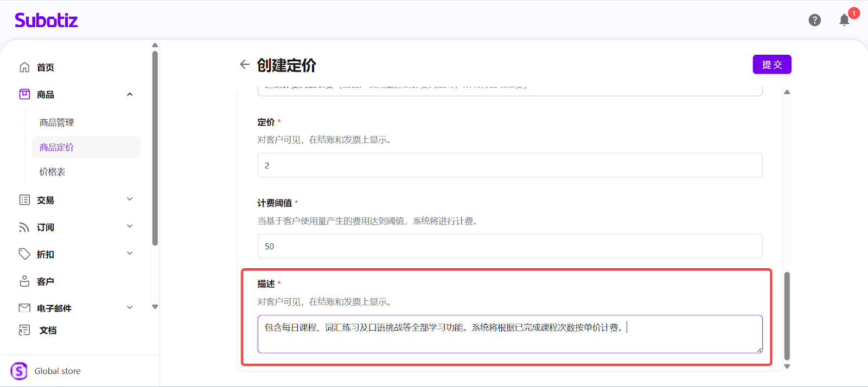
Task: Collapse the 商品 menu chevron
Action: [130, 94]
